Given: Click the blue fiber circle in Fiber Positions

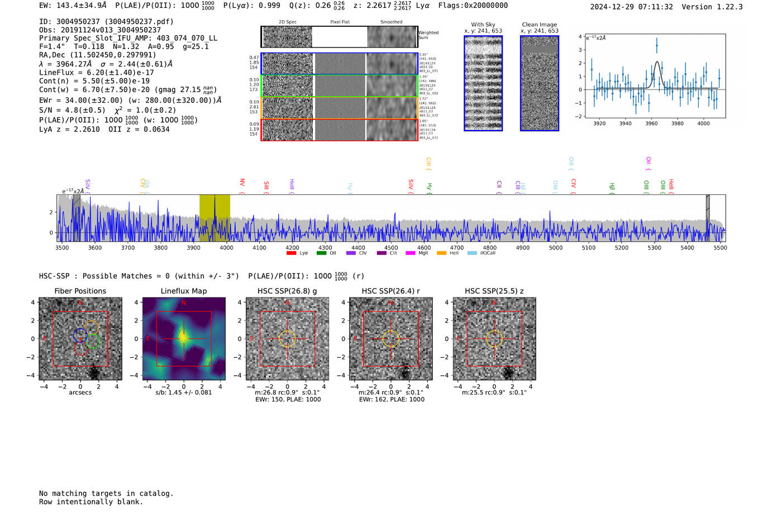Looking at the screenshot, I should 80,336.
